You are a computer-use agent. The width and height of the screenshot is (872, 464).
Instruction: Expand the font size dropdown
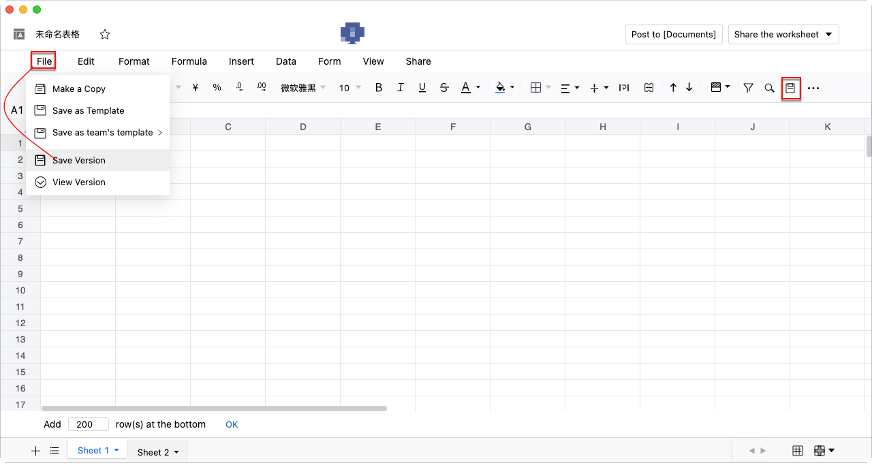[350, 88]
